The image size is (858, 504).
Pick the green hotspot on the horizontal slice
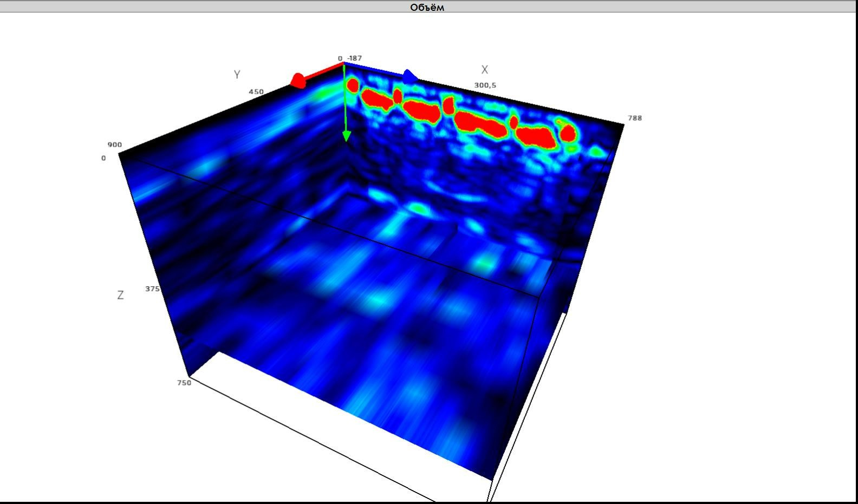click(417, 208)
